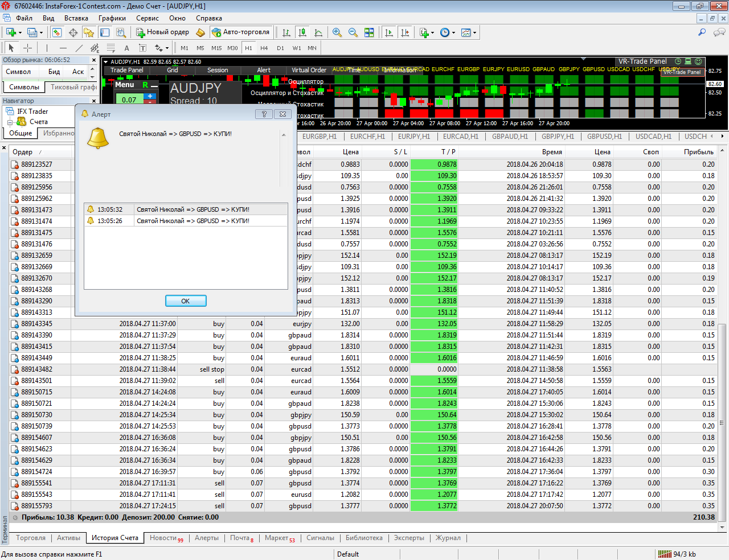This screenshot has width=729, height=560.
Task: Click the blue plus lot increase button
Action: coord(150,96)
